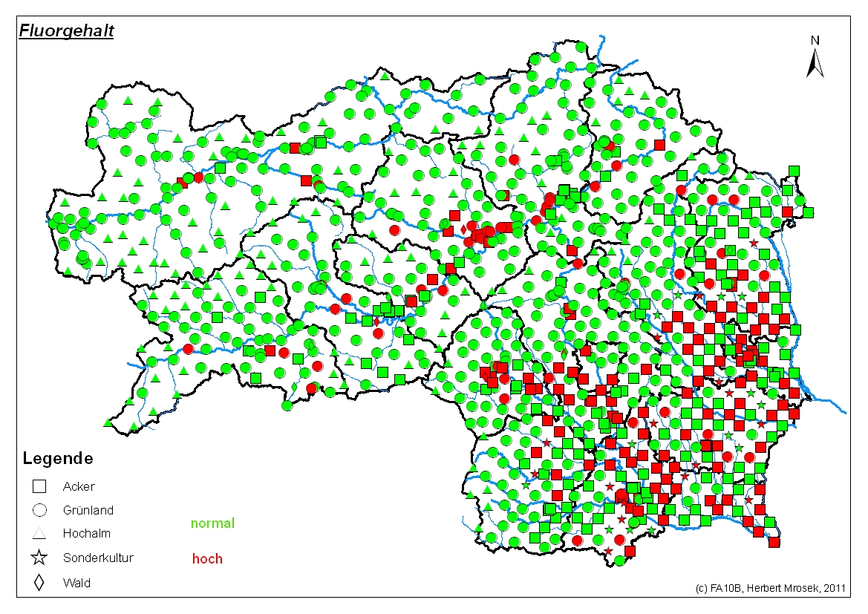Click the north arrow compass symbol
The height and width of the screenshot is (614, 868).
815,63
